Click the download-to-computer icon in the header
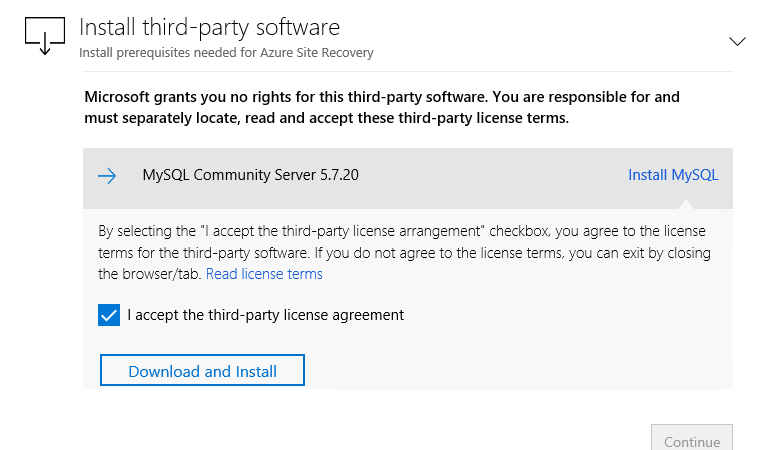The image size is (775, 450). point(45,36)
